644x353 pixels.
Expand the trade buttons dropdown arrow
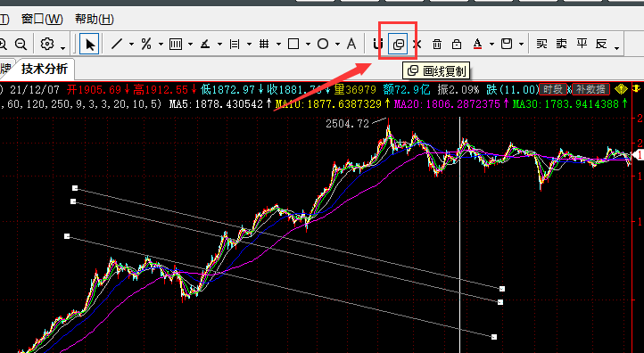pos(617,48)
